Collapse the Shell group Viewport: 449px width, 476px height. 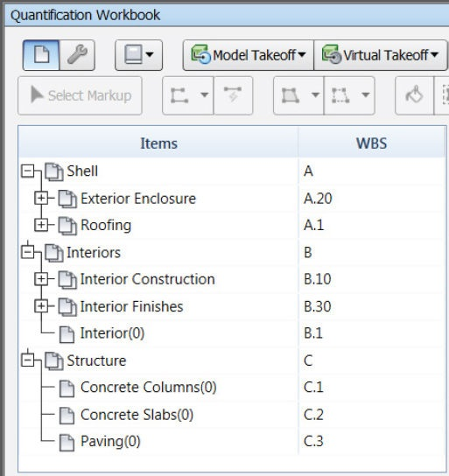(28, 171)
